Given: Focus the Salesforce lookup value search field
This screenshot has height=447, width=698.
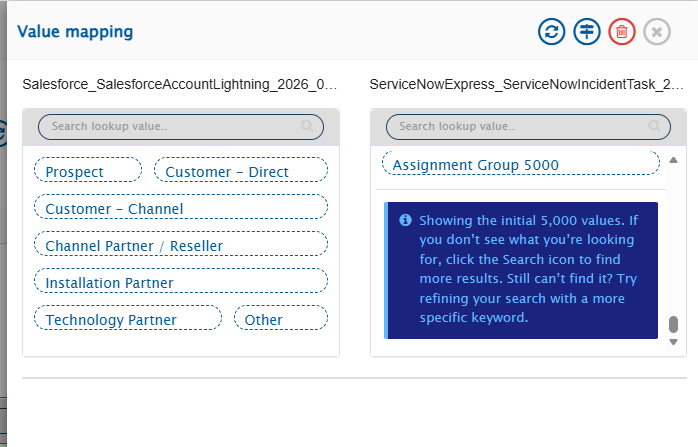Looking at the screenshot, I should 170,127.
